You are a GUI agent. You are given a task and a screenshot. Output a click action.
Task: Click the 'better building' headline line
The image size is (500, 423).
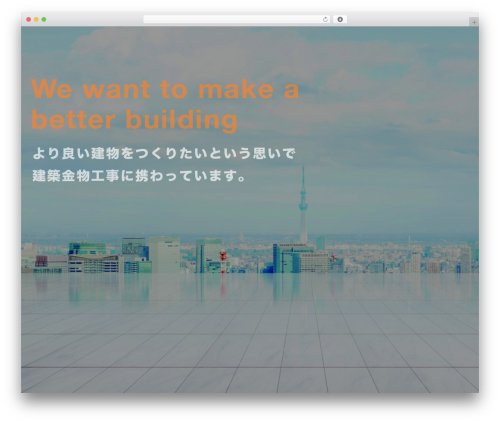(134, 120)
